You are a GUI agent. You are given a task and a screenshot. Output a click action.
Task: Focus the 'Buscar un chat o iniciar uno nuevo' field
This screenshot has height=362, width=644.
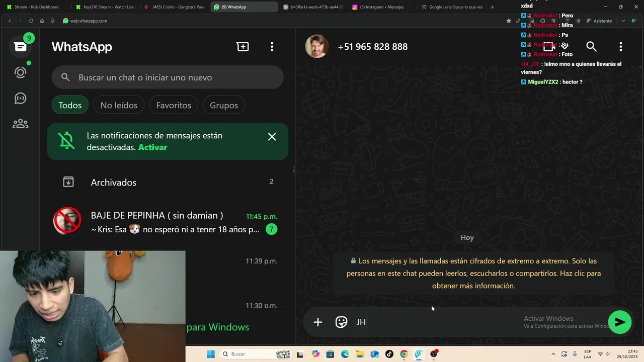[x=168, y=77]
